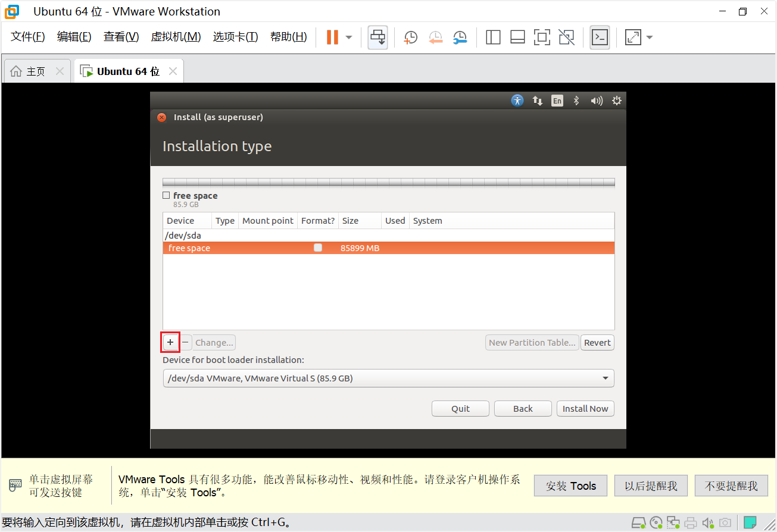This screenshot has height=532, width=777.
Task: Close the Ubuntu 64 位 tab
Action: (173, 71)
